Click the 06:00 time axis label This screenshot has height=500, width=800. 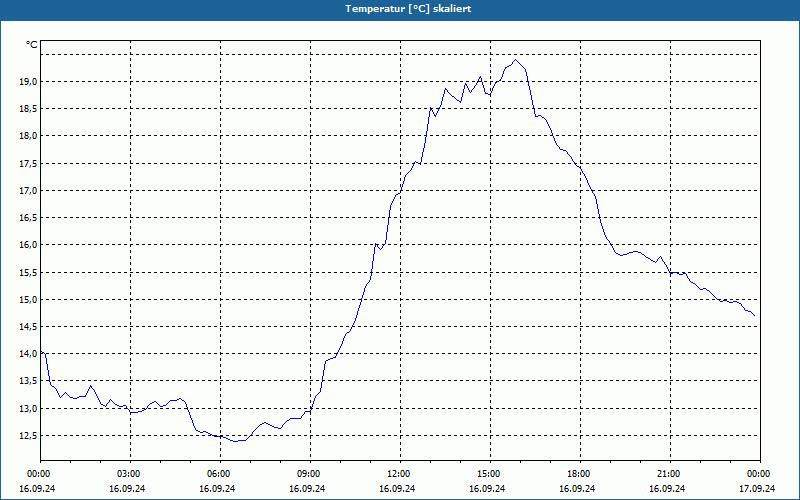220,474
